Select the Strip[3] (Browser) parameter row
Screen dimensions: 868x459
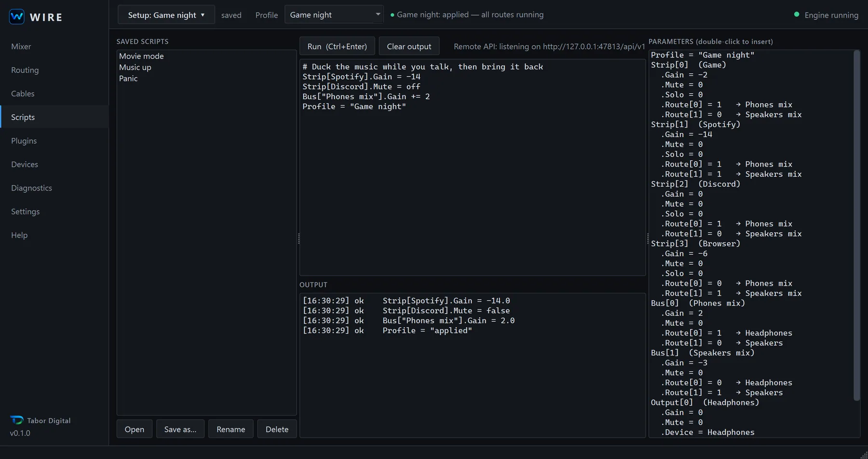point(751,244)
